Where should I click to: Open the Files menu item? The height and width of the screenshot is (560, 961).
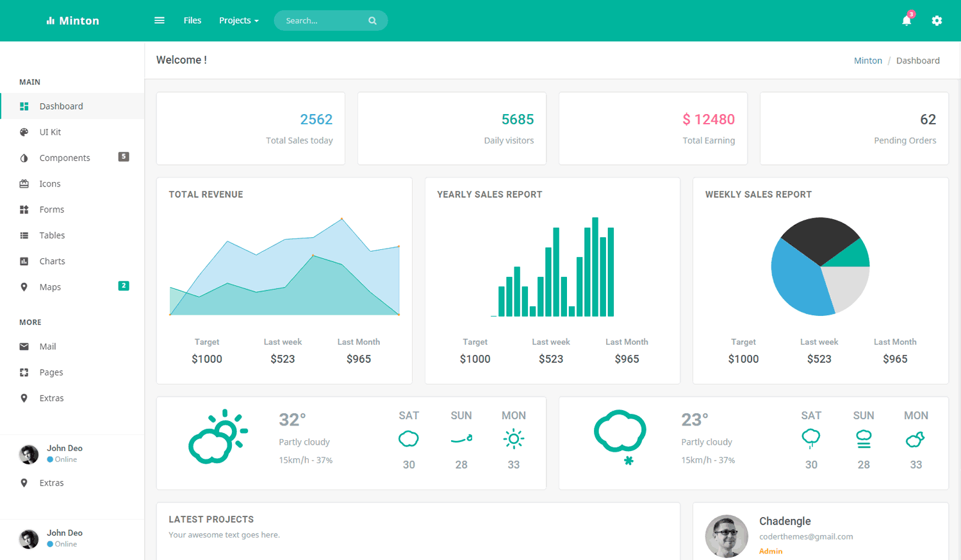[x=192, y=21]
